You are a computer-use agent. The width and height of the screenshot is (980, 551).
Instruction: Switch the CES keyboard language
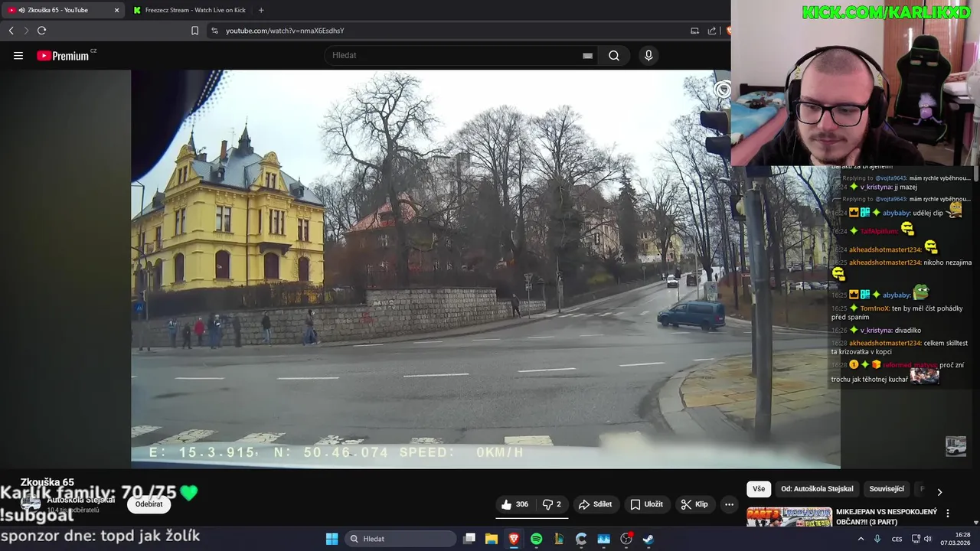pyautogui.click(x=897, y=539)
